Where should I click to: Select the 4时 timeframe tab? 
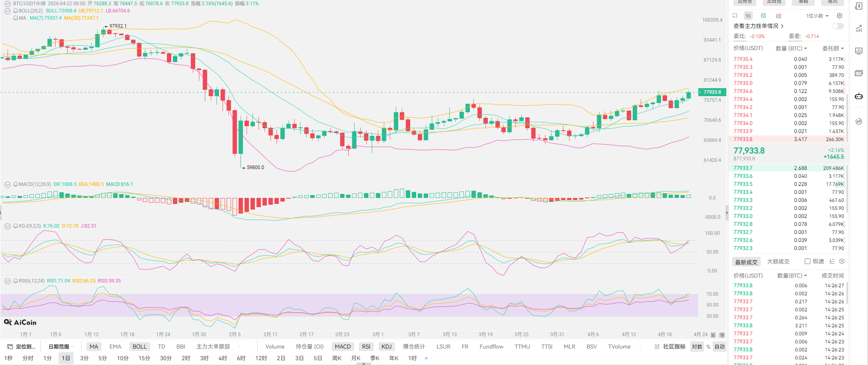click(223, 358)
